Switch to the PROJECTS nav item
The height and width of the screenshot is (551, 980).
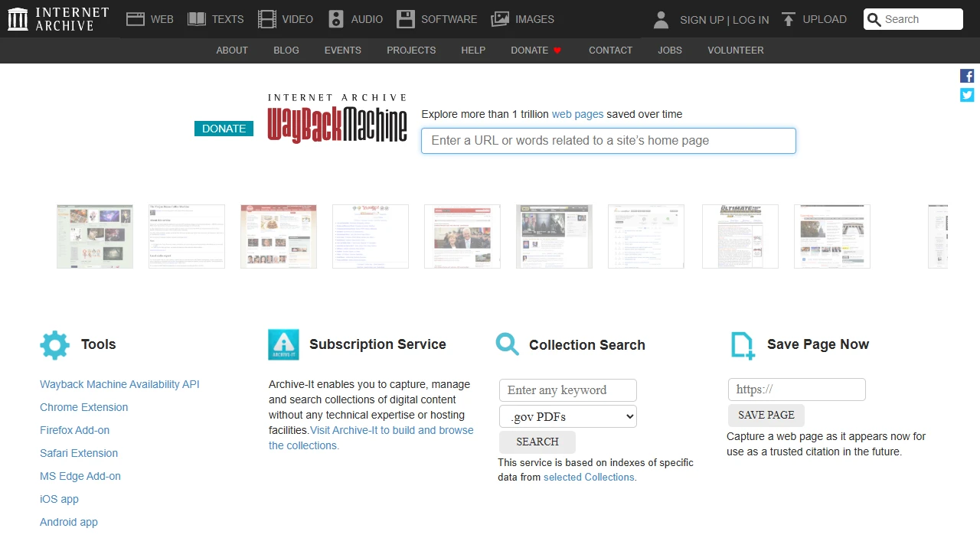coord(411,51)
